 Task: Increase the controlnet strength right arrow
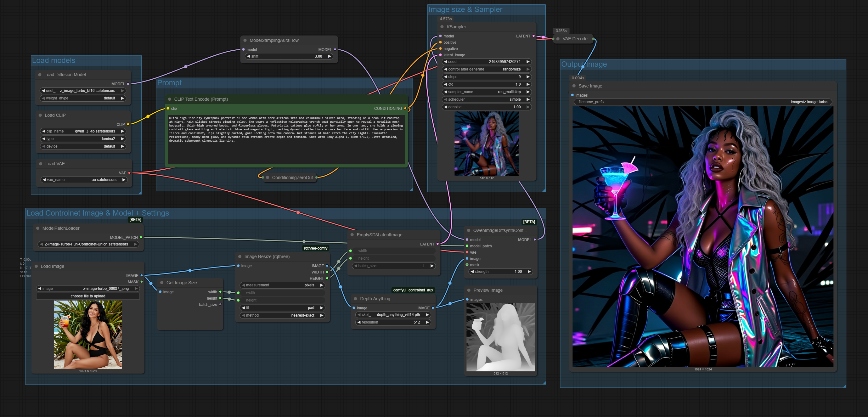(529, 272)
